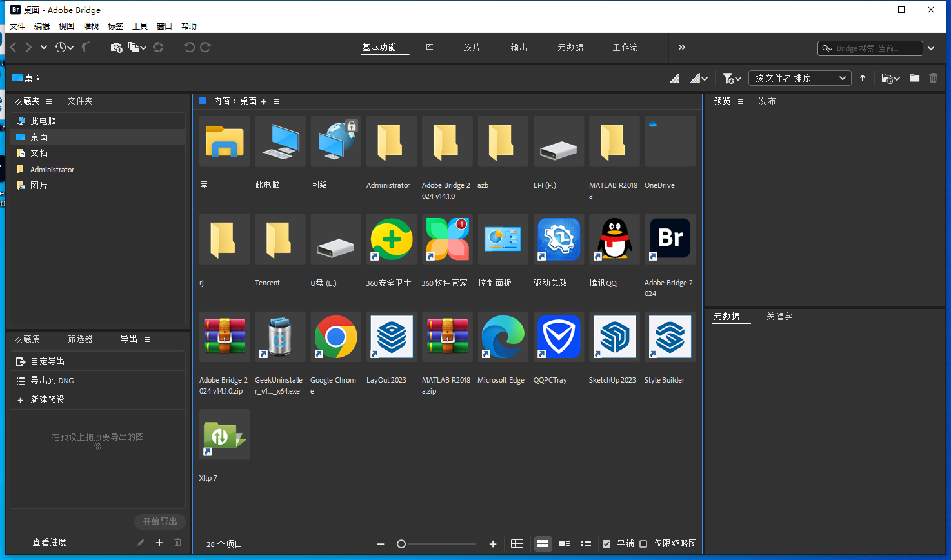The image size is (951, 560).
Task: Open the 编辑 menu
Action: point(42,26)
